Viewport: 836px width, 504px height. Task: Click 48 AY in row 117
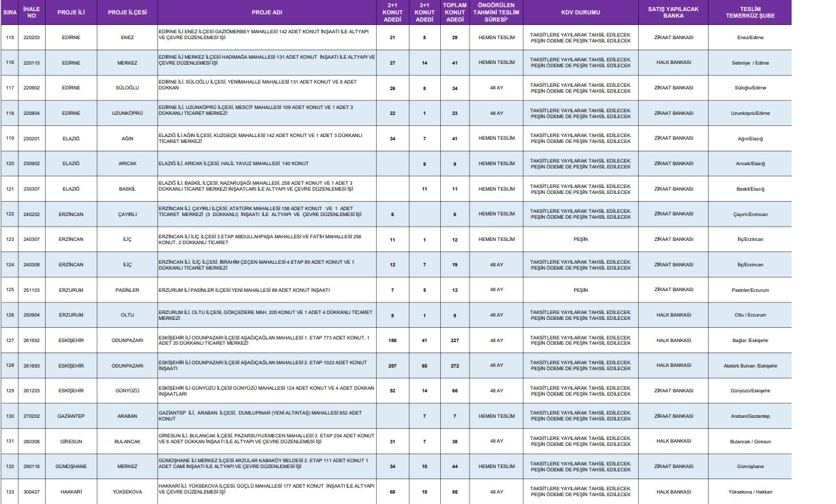[496, 88]
